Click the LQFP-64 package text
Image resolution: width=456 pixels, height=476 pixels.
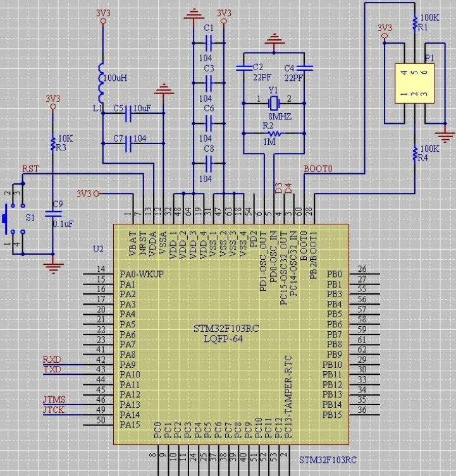pyautogui.click(x=223, y=339)
